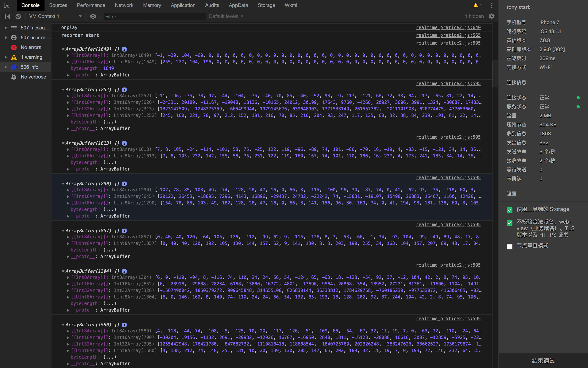Viewport: 588px width, 368px height.
Task: Expand Int32Array(395) entry
Action: [68, 344]
